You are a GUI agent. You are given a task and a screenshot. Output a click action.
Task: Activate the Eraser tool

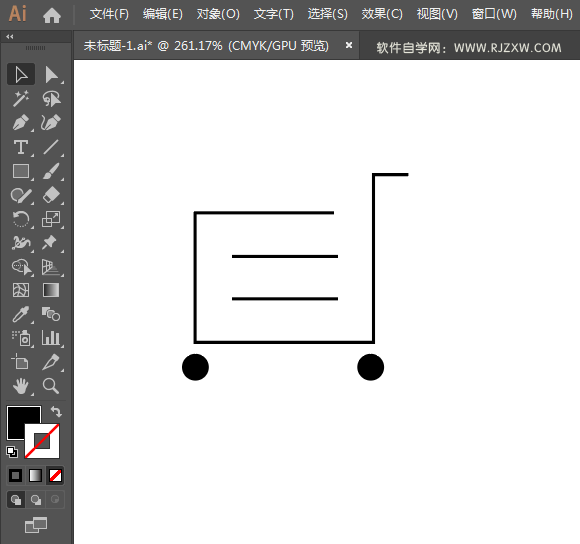click(51, 195)
